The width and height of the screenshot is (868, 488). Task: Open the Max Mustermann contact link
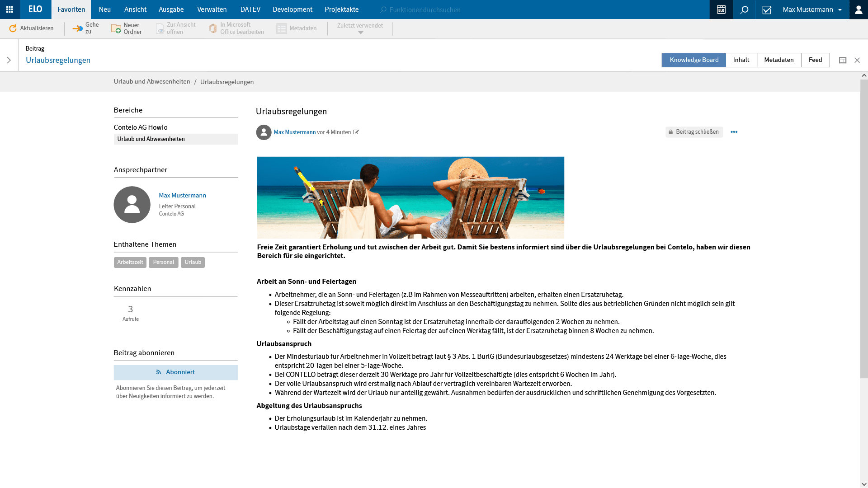pos(182,195)
